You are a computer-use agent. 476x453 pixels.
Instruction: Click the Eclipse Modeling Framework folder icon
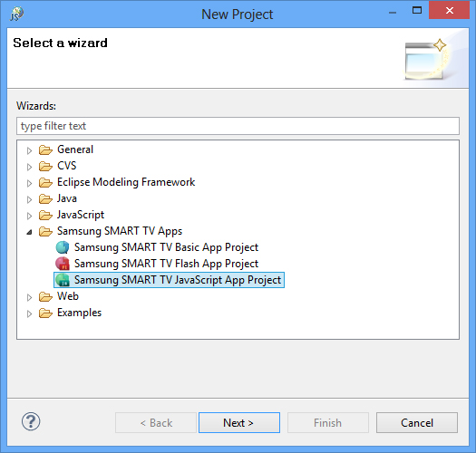[45, 183]
